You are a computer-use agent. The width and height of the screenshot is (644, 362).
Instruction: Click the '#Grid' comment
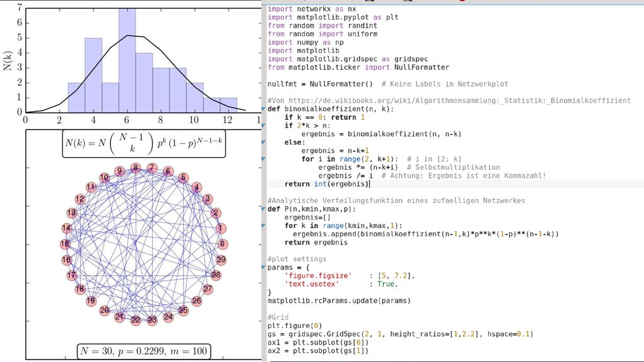pos(278,317)
